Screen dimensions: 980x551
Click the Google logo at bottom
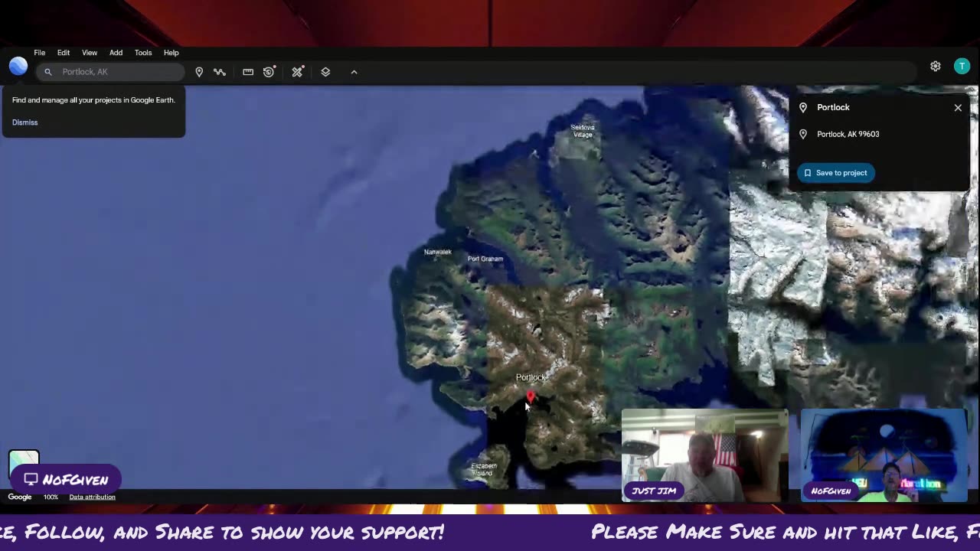pyautogui.click(x=20, y=497)
